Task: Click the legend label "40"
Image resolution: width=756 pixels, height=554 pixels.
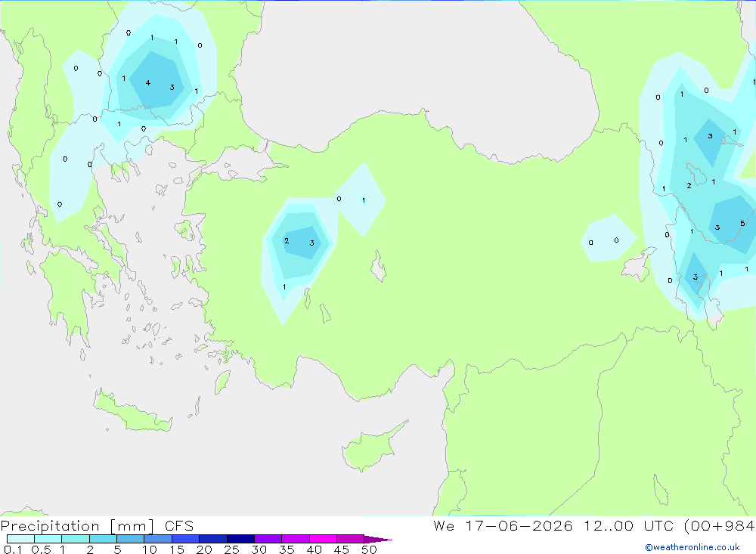Action: (314, 549)
